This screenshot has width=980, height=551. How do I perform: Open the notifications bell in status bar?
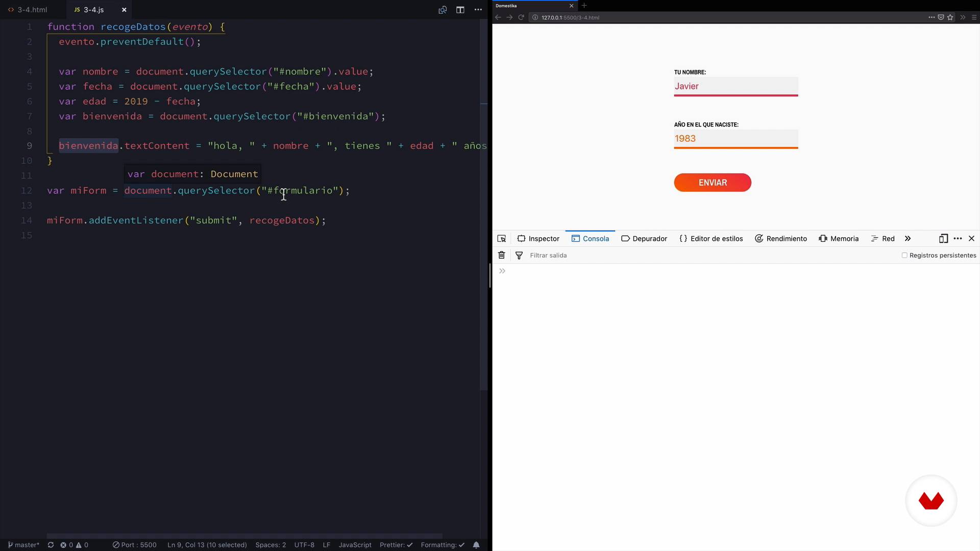(476, 545)
